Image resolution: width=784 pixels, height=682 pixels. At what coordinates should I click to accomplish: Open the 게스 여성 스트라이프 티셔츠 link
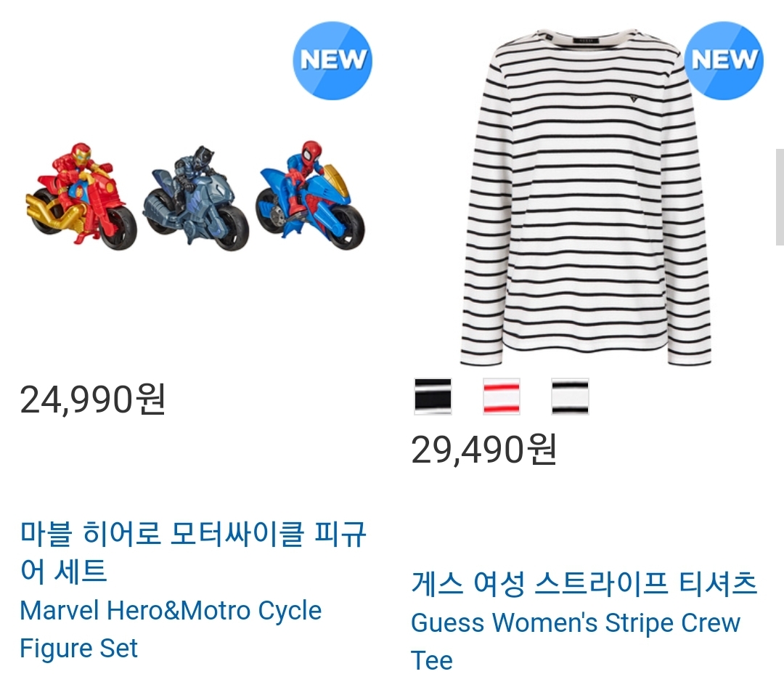pos(584,583)
